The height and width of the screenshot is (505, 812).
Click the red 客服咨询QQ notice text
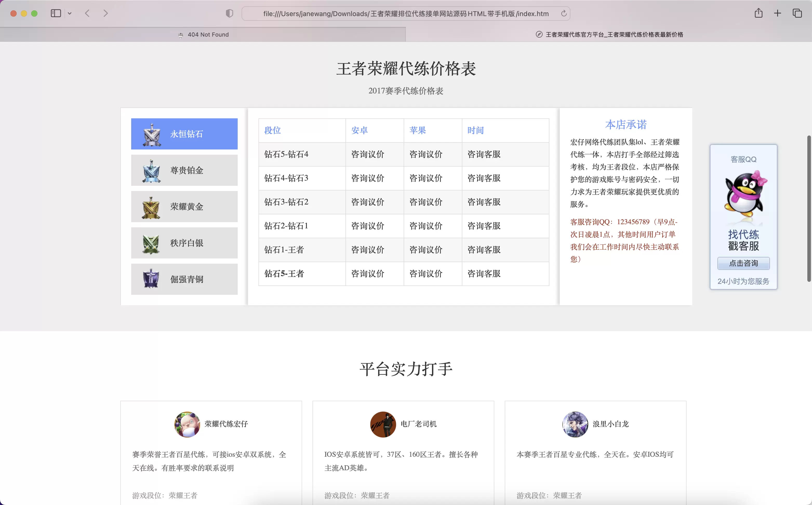tap(624, 241)
